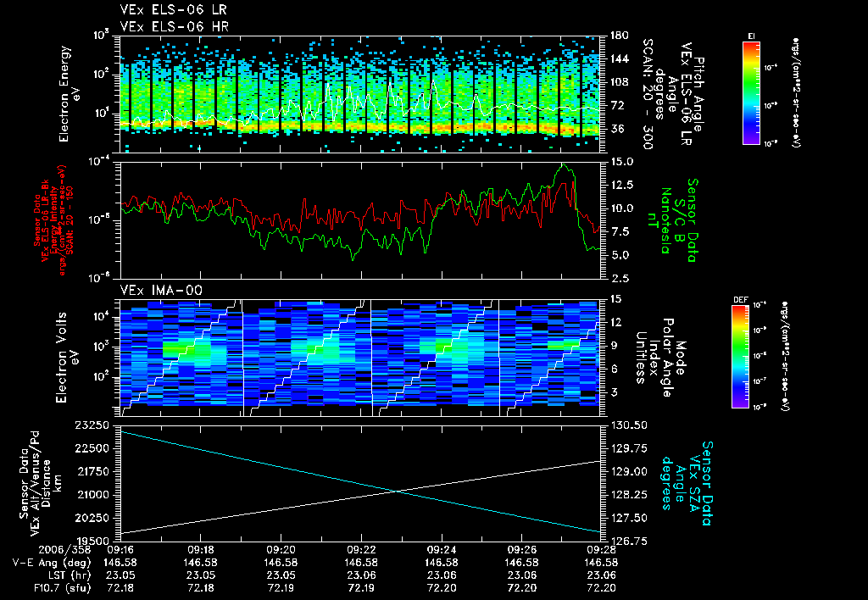Click the '7.5' nanotesla tick value
This screenshot has height=600, width=868.
620,232
